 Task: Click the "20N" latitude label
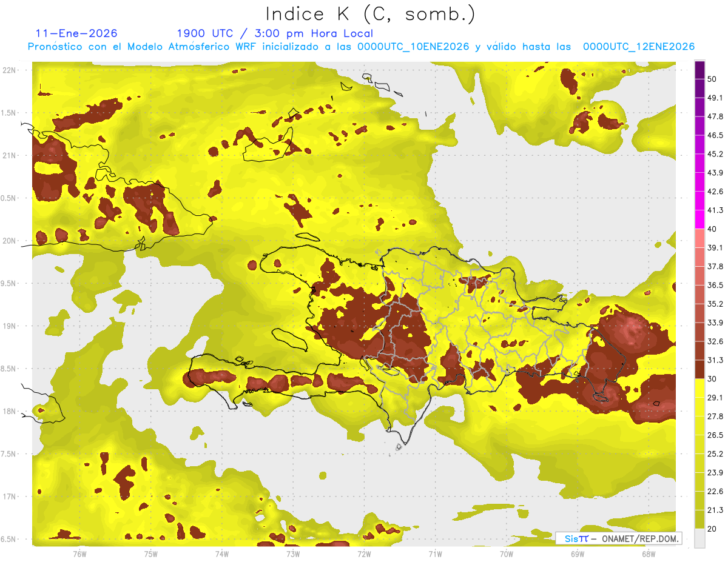tap(10, 241)
